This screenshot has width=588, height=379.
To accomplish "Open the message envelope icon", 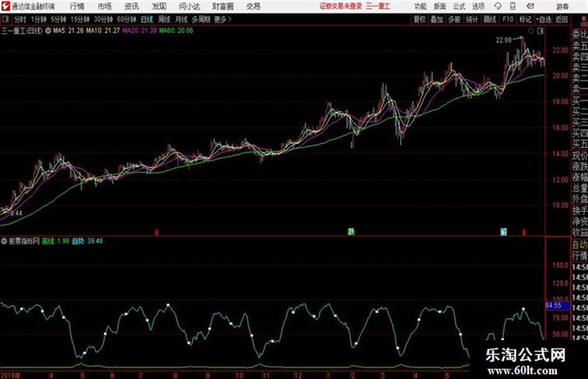I will [530, 6].
